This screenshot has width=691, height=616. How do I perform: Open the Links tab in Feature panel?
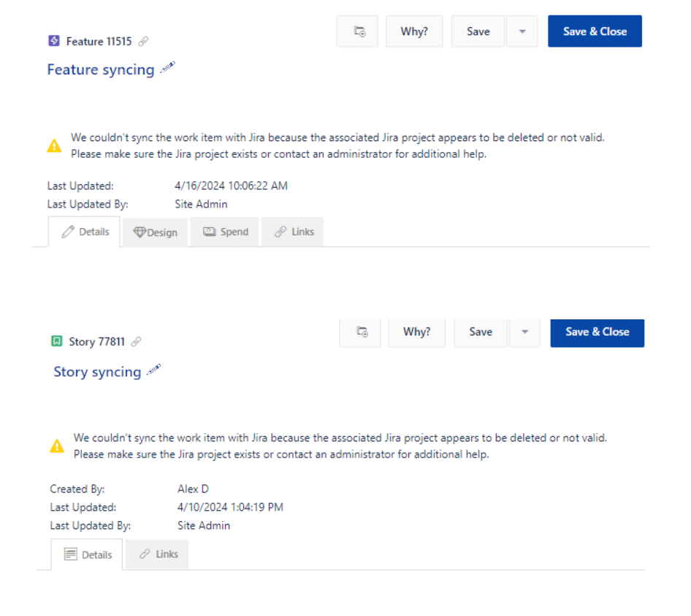coord(294,232)
